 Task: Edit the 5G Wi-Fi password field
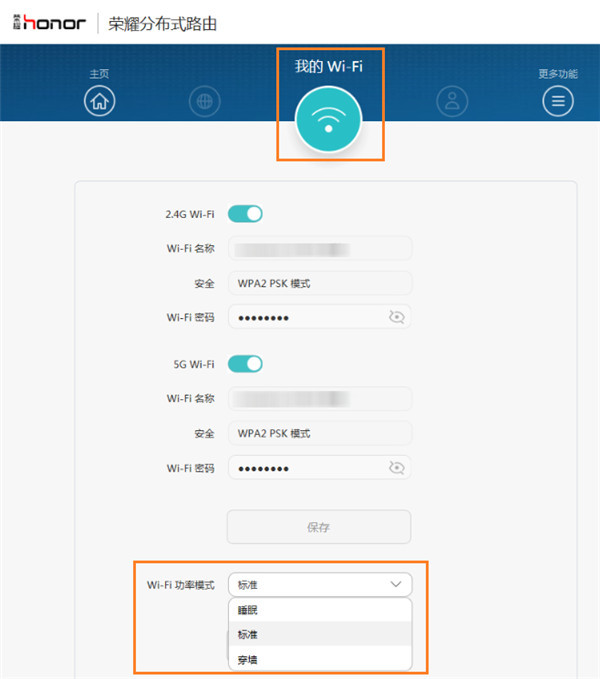[320, 468]
